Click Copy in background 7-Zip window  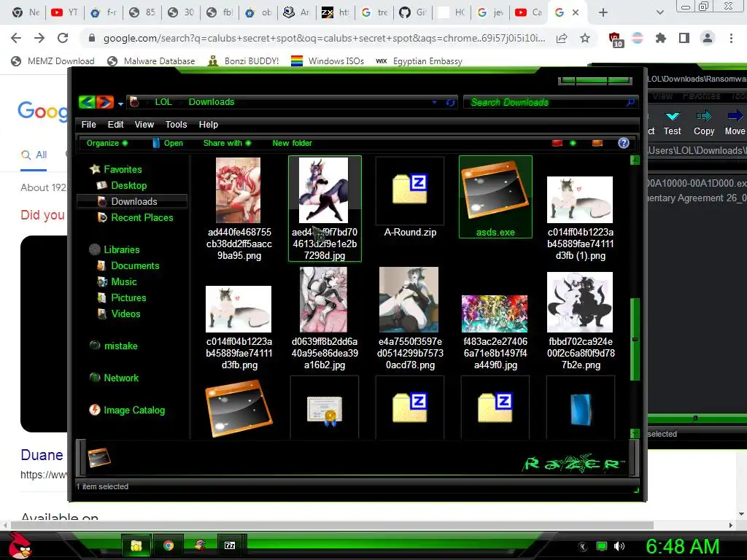coord(704,122)
